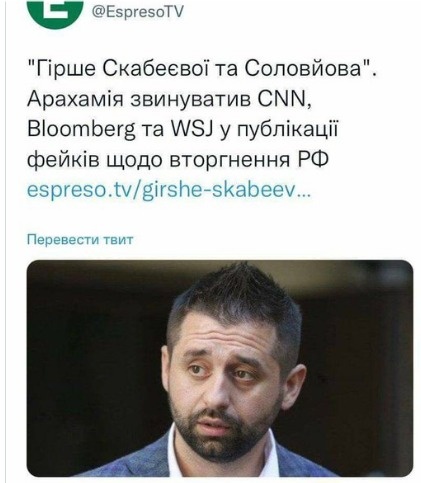Click the word "CNN" in the tweet

tap(283, 99)
